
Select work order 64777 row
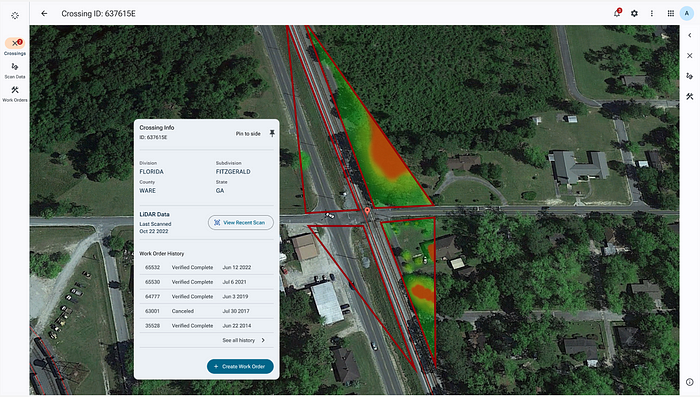(x=206, y=297)
